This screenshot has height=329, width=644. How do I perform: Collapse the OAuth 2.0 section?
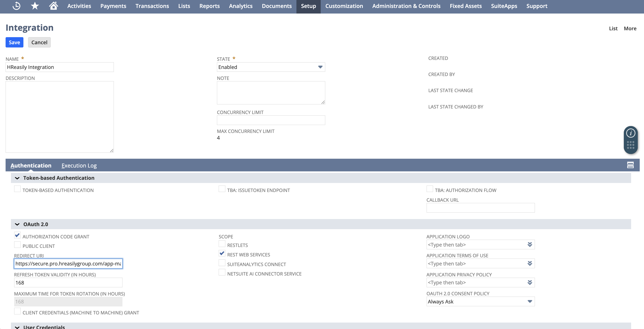(17, 224)
